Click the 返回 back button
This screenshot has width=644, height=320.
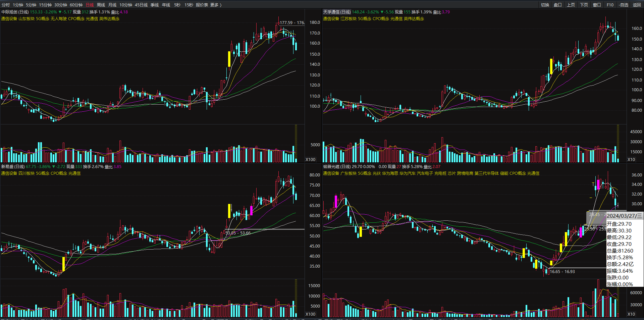pyautogui.click(x=637, y=5)
